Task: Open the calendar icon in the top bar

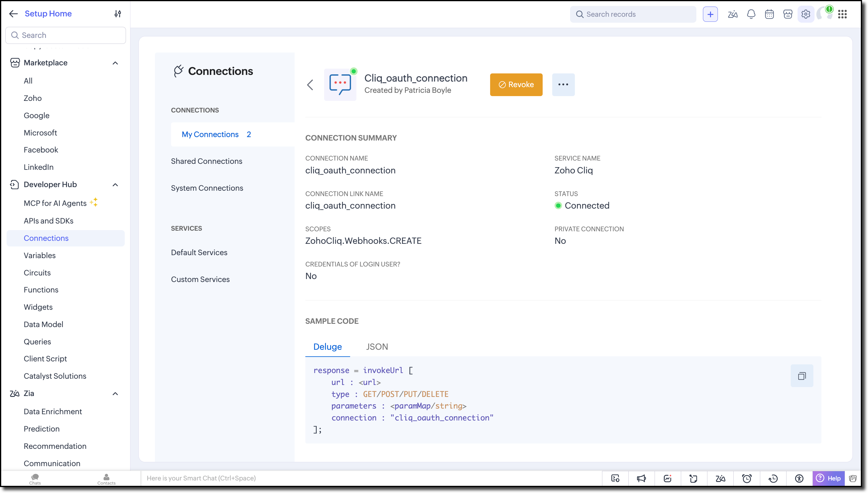Action: [769, 14]
